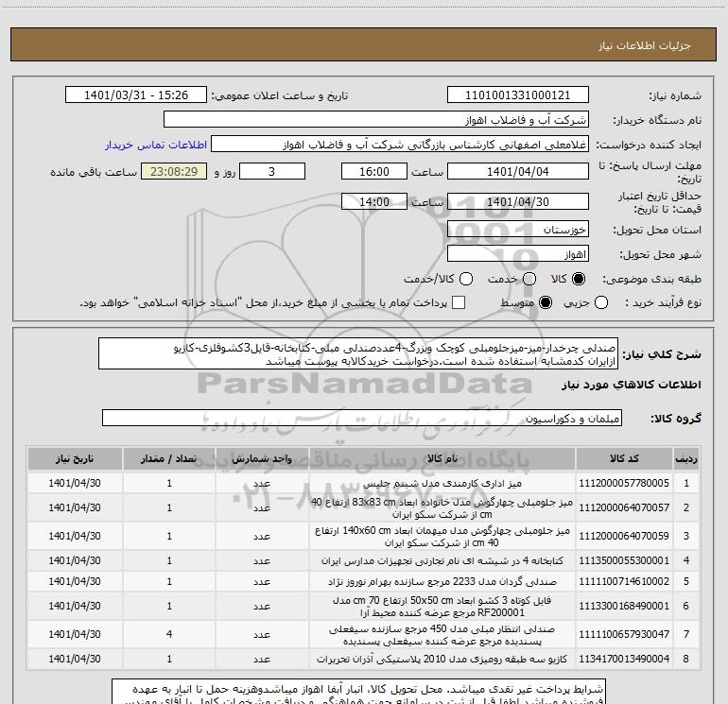Click the countdown field 23:08:29
Image resolution: width=728 pixels, height=704 pixels.
pyautogui.click(x=174, y=171)
